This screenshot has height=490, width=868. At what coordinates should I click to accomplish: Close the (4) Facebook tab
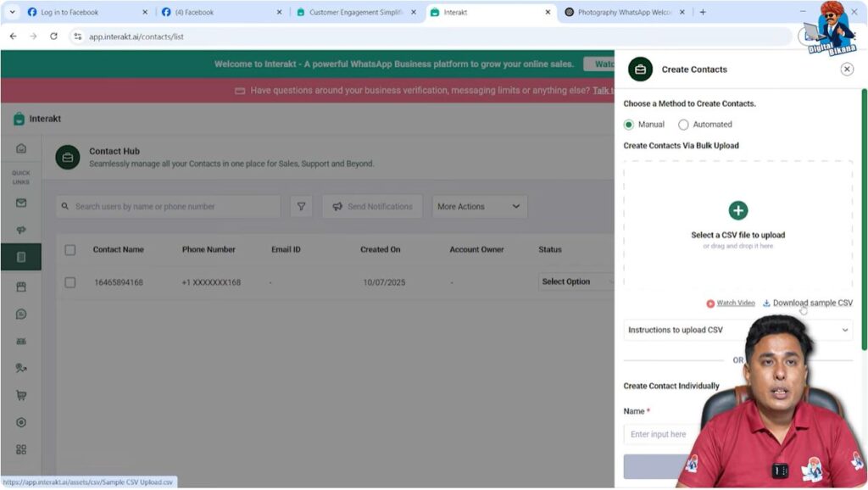click(x=279, y=12)
